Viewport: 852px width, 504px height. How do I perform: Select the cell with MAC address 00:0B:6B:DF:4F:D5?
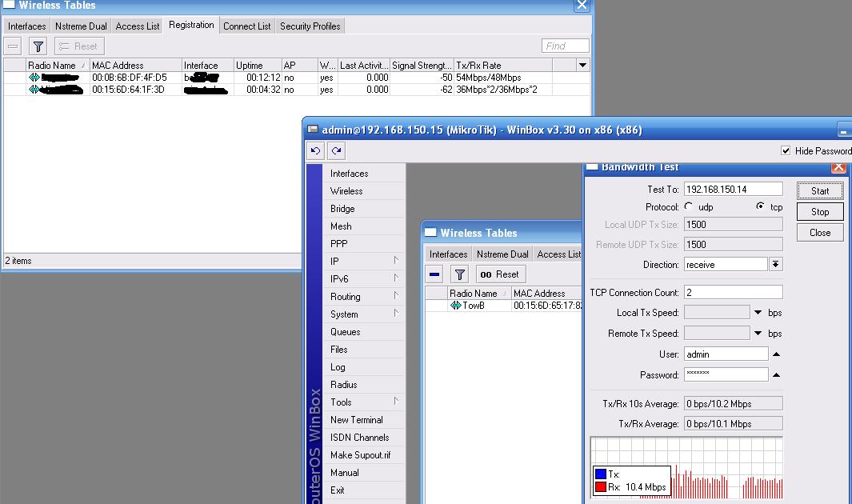pyautogui.click(x=136, y=78)
